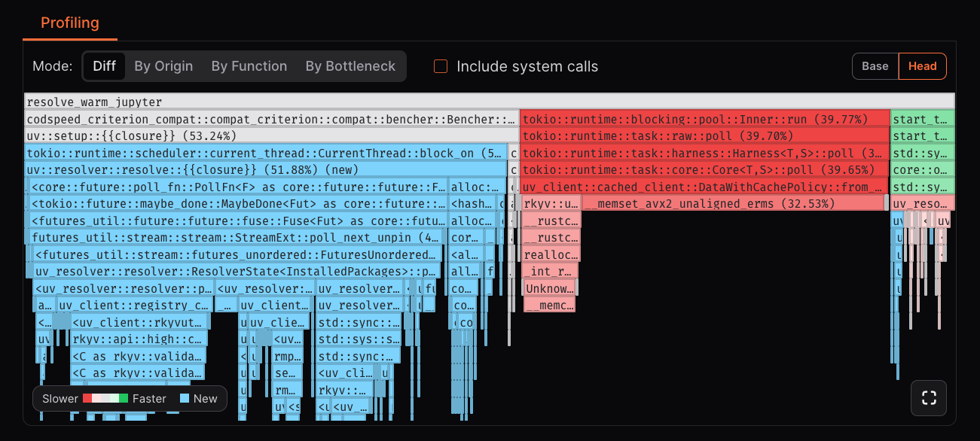Select tokio task::raw::poll (39.70%) frame

704,135
